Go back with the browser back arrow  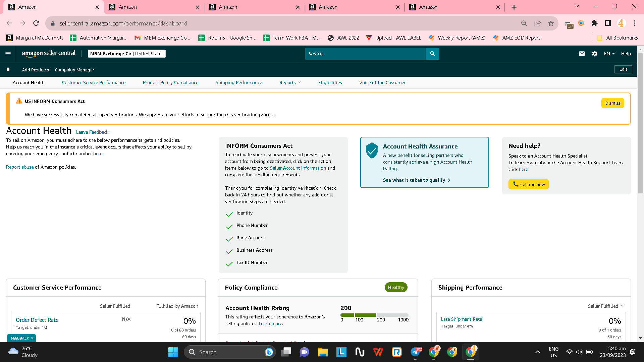tap(9, 23)
